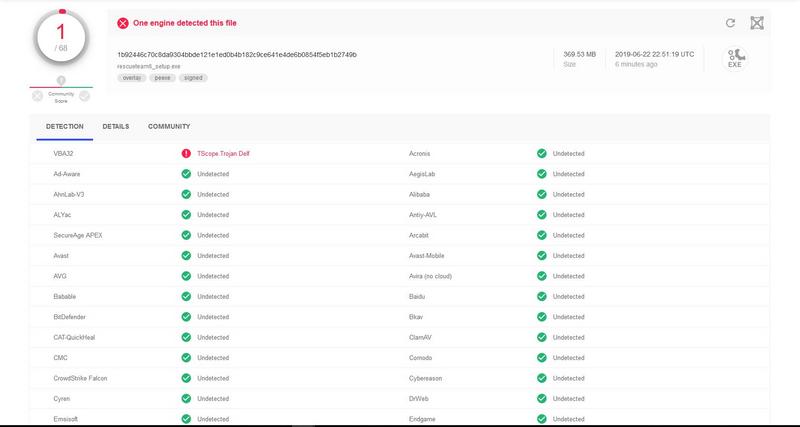This screenshot has height=427, width=800.
Task: Click the Cybereason engine name
Action: (x=426, y=379)
